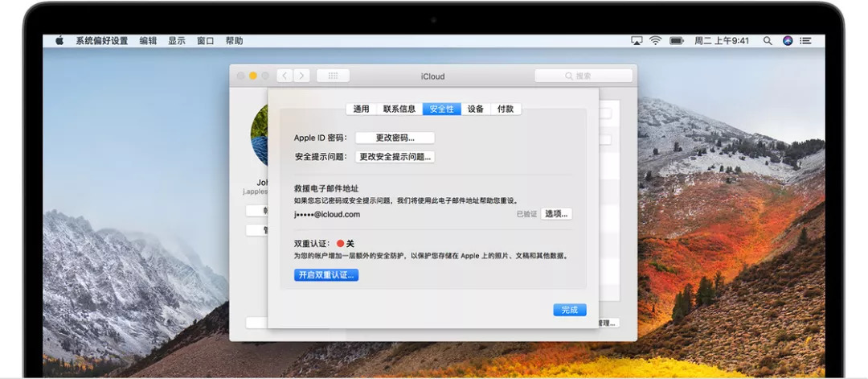Viewport: 868px width, 379px height.
Task: Select the 安全性 tab
Action: pos(442,109)
